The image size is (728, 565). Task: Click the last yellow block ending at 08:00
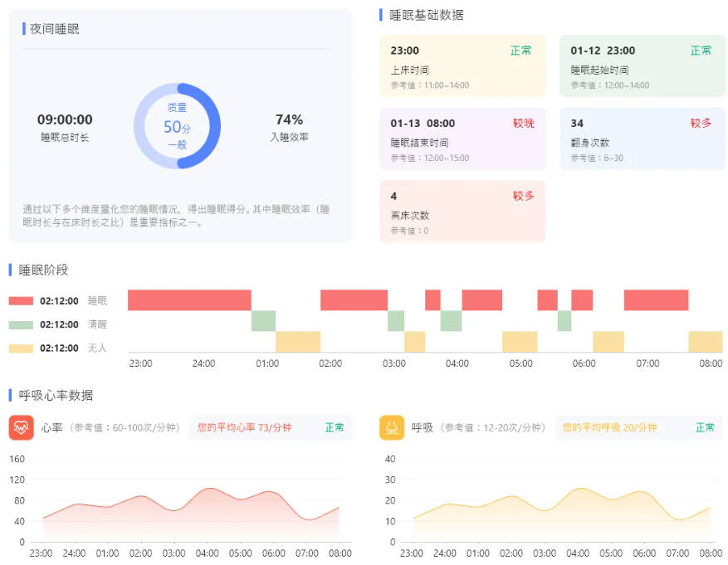click(x=706, y=342)
